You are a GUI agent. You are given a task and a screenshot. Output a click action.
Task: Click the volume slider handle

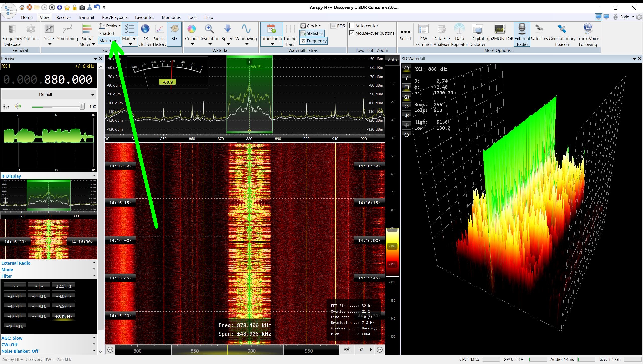point(82,106)
